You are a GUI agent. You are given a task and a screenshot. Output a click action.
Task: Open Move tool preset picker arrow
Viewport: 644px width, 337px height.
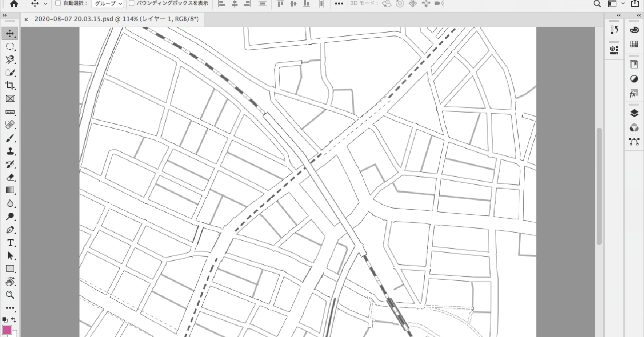click(46, 4)
